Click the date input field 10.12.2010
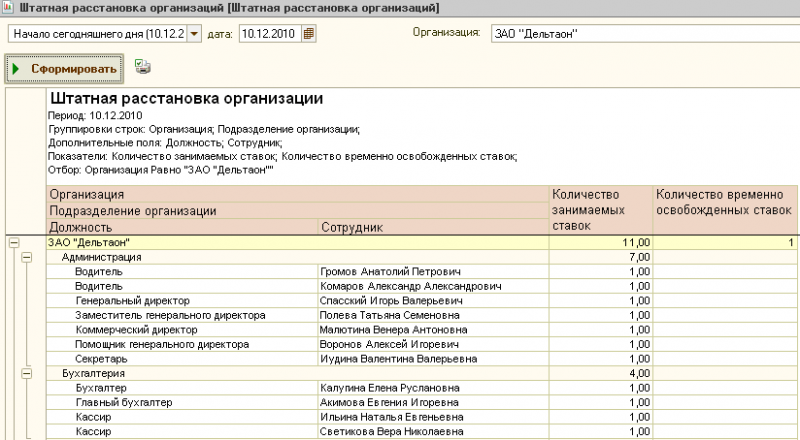Viewport: 800px width, 440px height. point(270,34)
